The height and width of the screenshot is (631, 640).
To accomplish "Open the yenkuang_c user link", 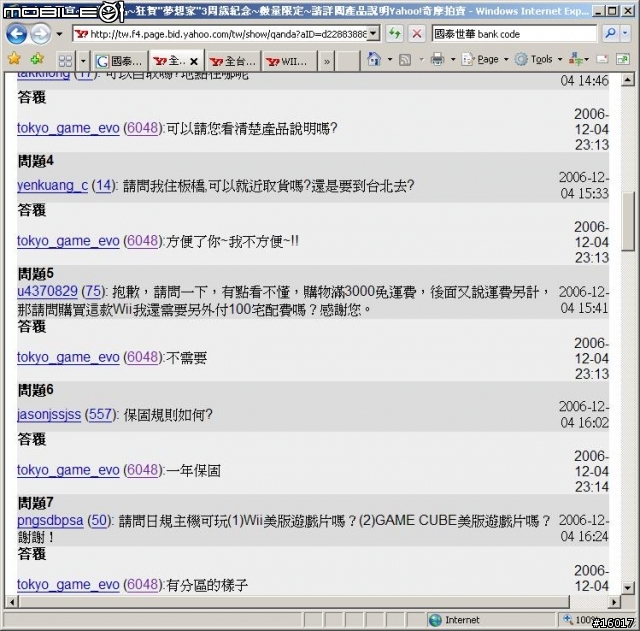I will (x=53, y=186).
